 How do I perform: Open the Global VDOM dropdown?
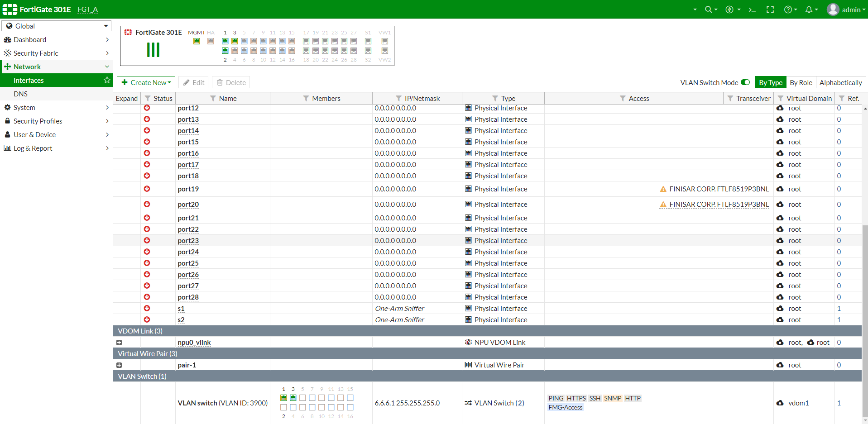(x=57, y=26)
